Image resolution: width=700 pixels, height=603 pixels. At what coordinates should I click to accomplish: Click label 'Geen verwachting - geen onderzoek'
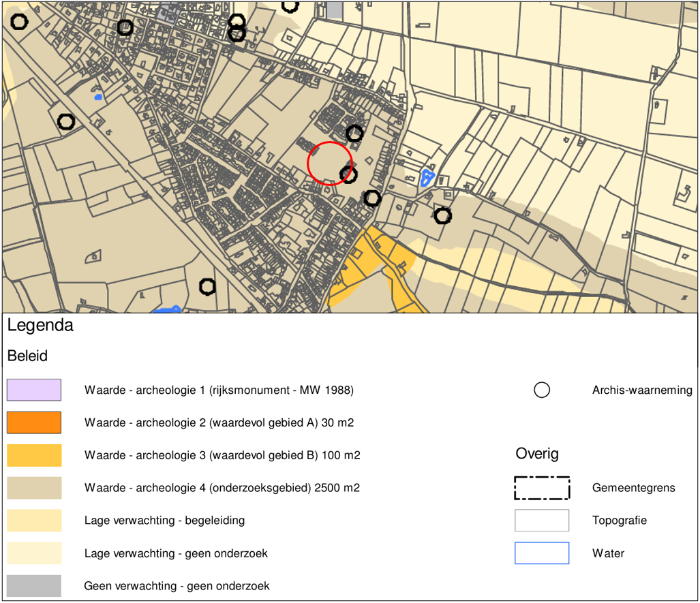pos(177,586)
